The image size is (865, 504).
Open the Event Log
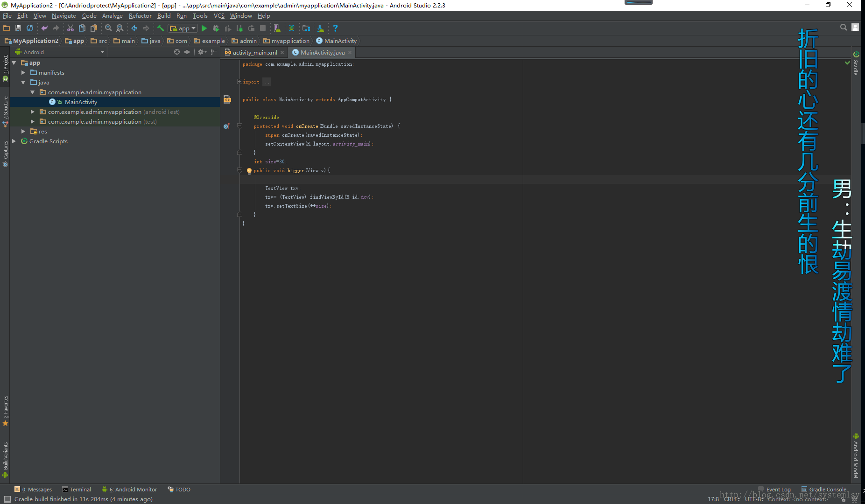(x=774, y=490)
